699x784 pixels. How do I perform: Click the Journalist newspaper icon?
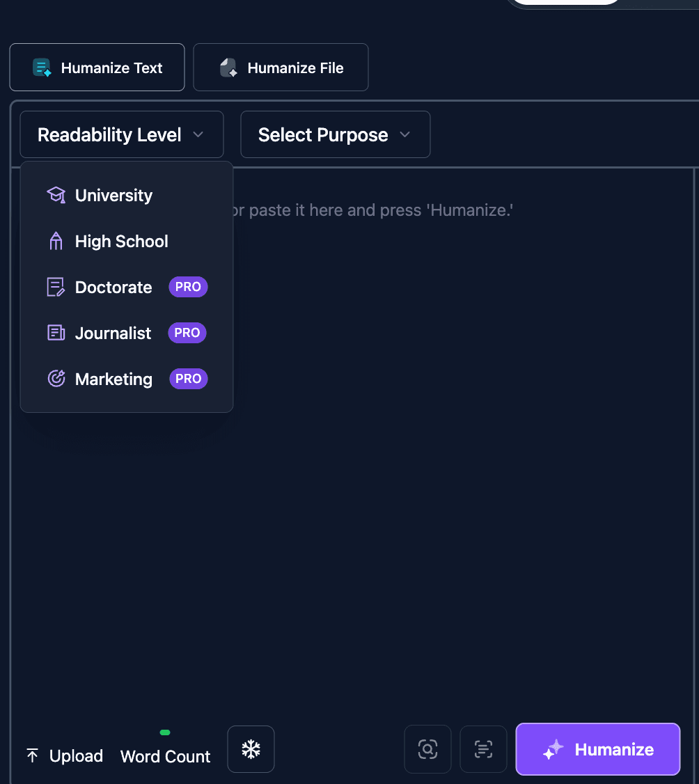tap(56, 333)
